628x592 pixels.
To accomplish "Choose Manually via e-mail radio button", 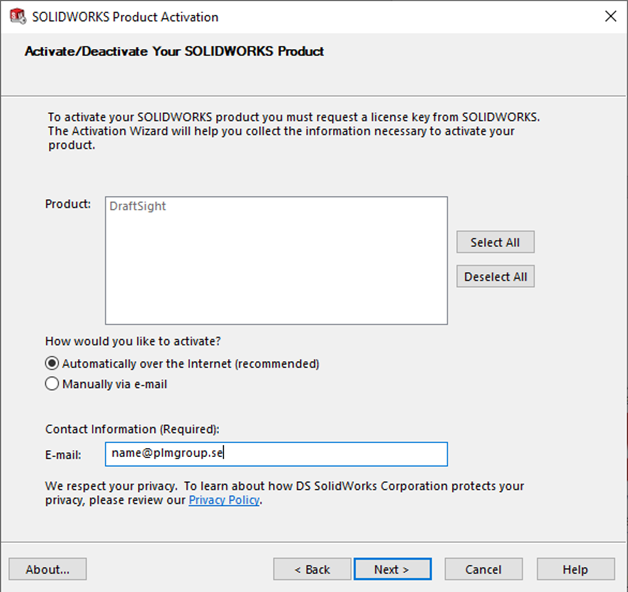I will (x=52, y=384).
